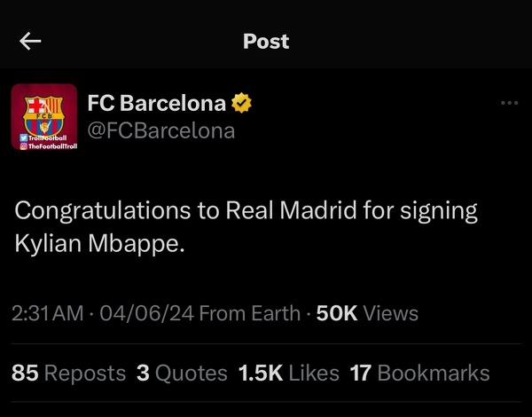Open the @FCBarcelona handle profile
Image resolution: width=532 pixels, height=417 pixels.
161,131
